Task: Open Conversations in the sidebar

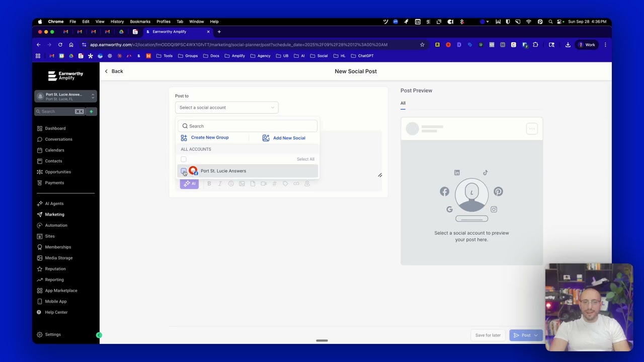Action: pos(58,139)
